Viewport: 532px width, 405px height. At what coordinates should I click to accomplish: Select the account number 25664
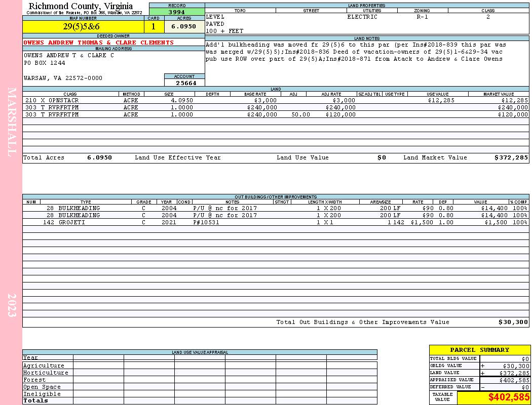click(186, 83)
